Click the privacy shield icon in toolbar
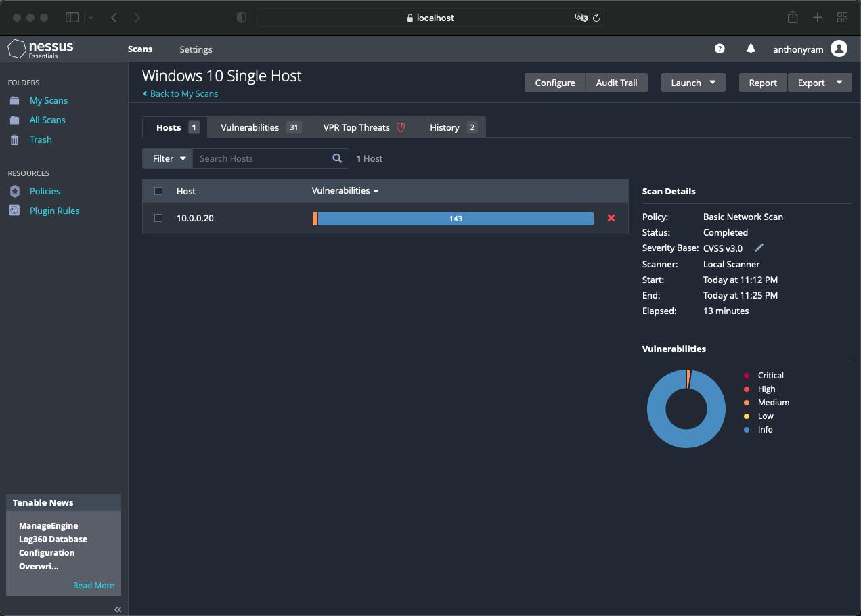The height and width of the screenshot is (616, 861). [241, 18]
